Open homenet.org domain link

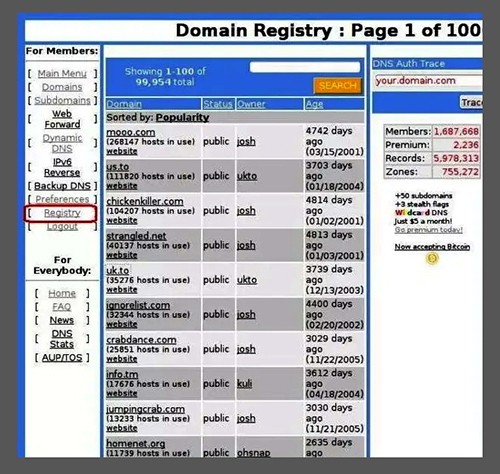pyautogui.click(x=136, y=444)
